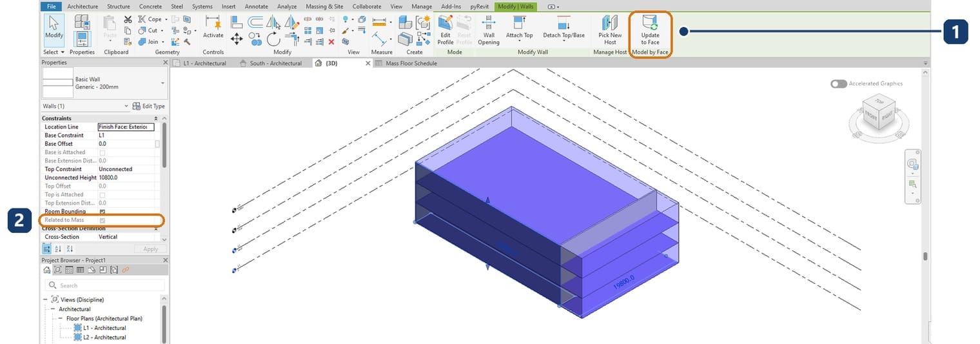
Task: Click the Cut geometry tool
Action: [x=148, y=30]
